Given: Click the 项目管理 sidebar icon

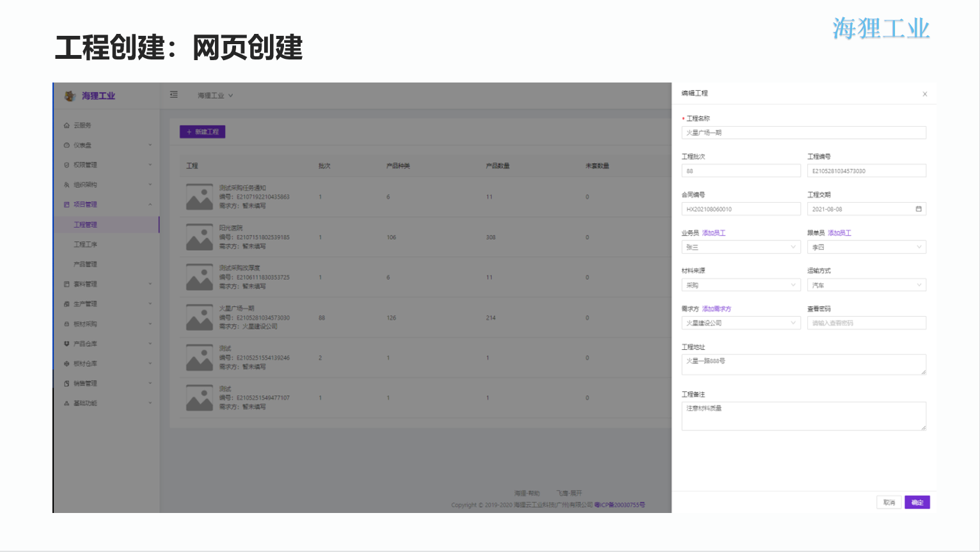Looking at the screenshot, I should click(x=67, y=205).
